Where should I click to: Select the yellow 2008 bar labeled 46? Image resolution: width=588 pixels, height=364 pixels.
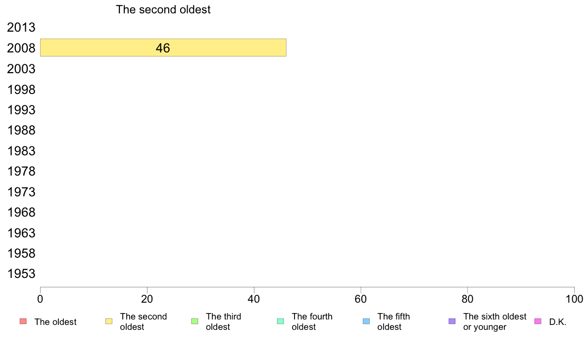[163, 47]
